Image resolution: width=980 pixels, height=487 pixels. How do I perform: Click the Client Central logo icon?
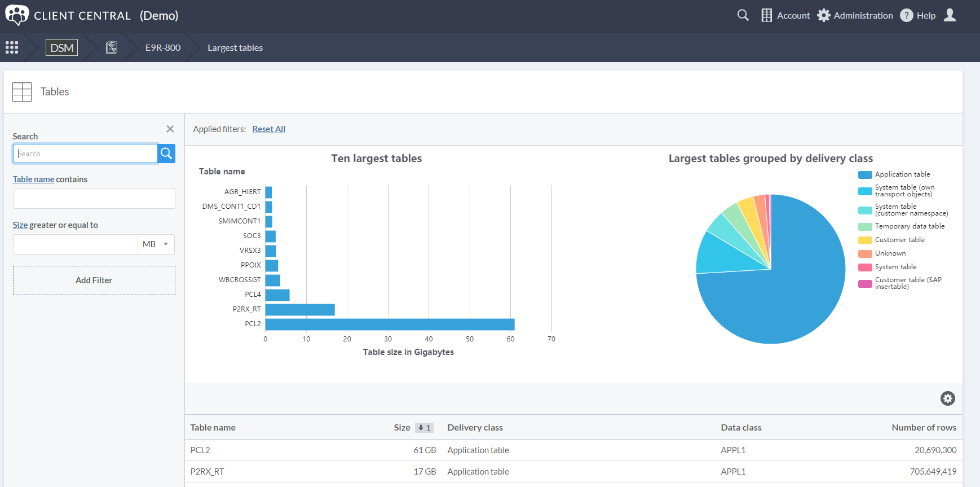coord(16,15)
